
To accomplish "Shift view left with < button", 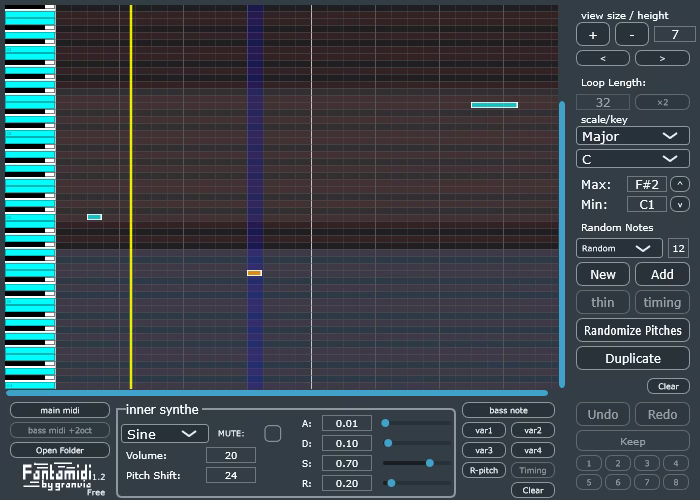I will pyautogui.click(x=603, y=58).
